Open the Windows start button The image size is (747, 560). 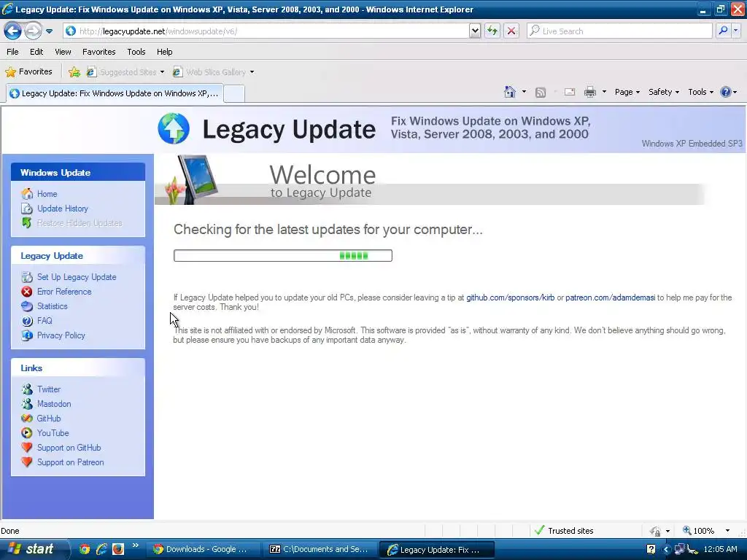[x=34, y=549]
